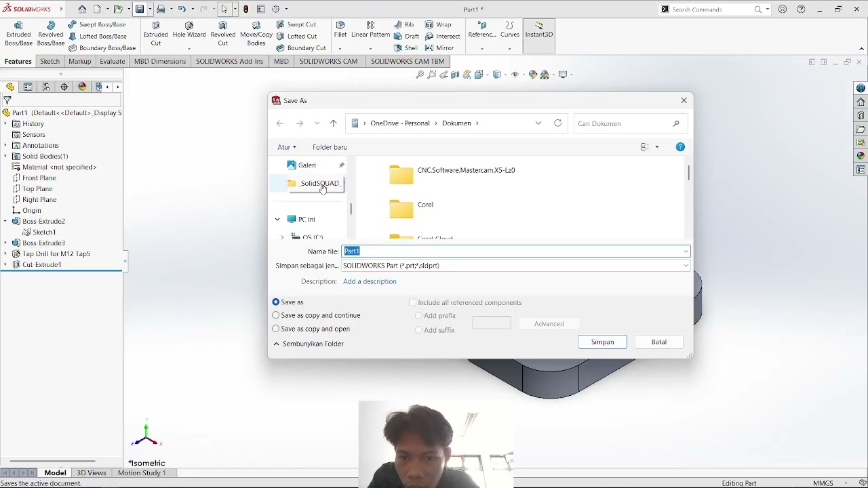The height and width of the screenshot is (488, 868).
Task: Choose the Fillet tool
Action: click(340, 30)
